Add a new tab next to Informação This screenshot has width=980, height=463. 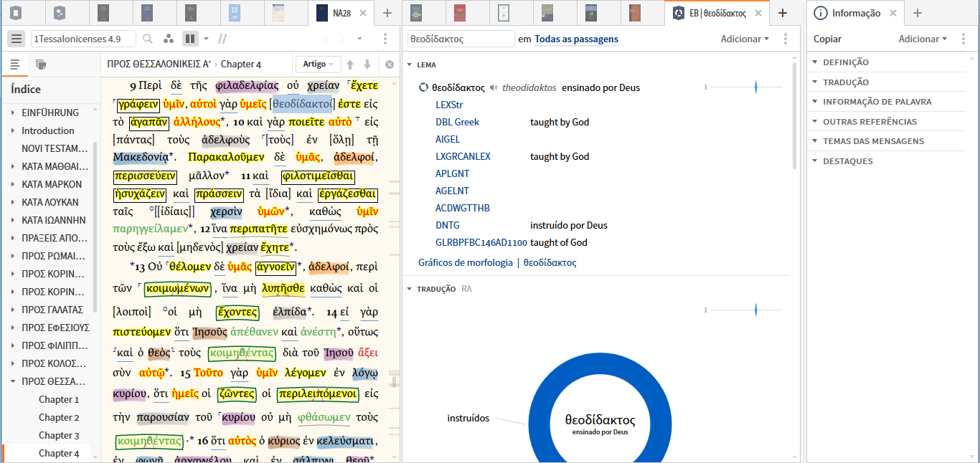917,13
